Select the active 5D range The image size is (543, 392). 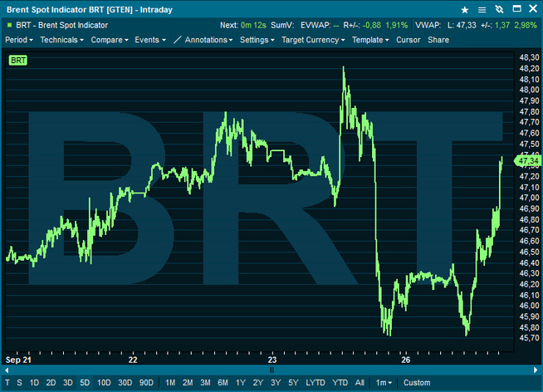tap(85, 383)
